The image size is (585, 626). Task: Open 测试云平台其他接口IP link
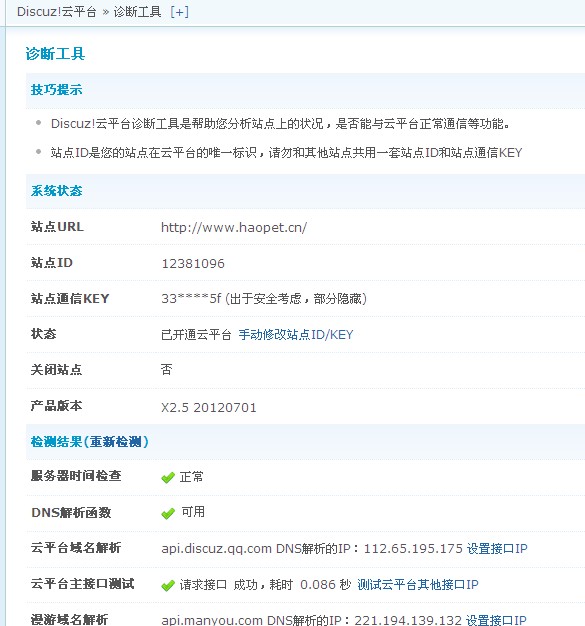[418, 584]
